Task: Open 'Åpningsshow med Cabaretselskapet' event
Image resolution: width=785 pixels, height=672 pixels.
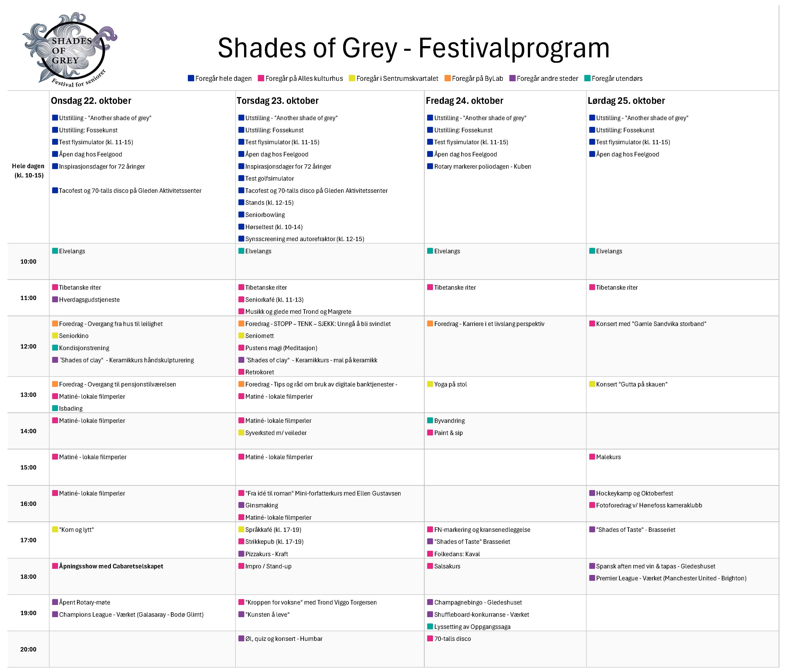Action: pyautogui.click(x=111, y=566)
